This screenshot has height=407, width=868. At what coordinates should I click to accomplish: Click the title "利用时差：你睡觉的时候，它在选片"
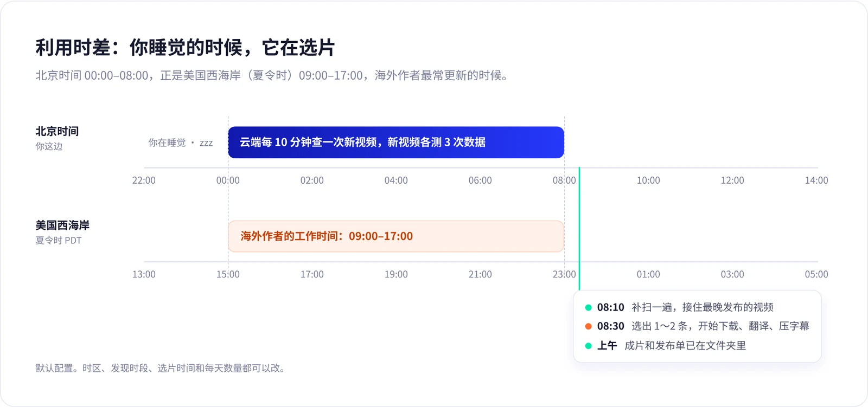(x=185, y=48)
